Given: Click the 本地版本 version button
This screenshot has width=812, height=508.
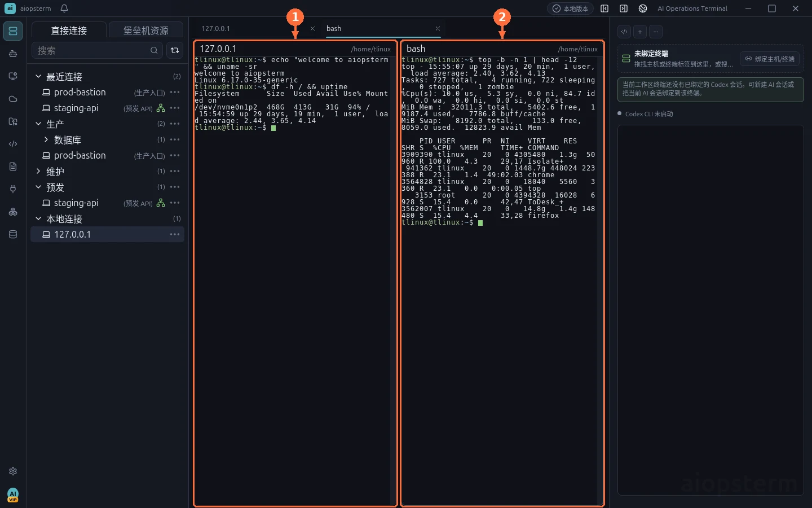Looking at the screenshot, I should pos(570,8).
